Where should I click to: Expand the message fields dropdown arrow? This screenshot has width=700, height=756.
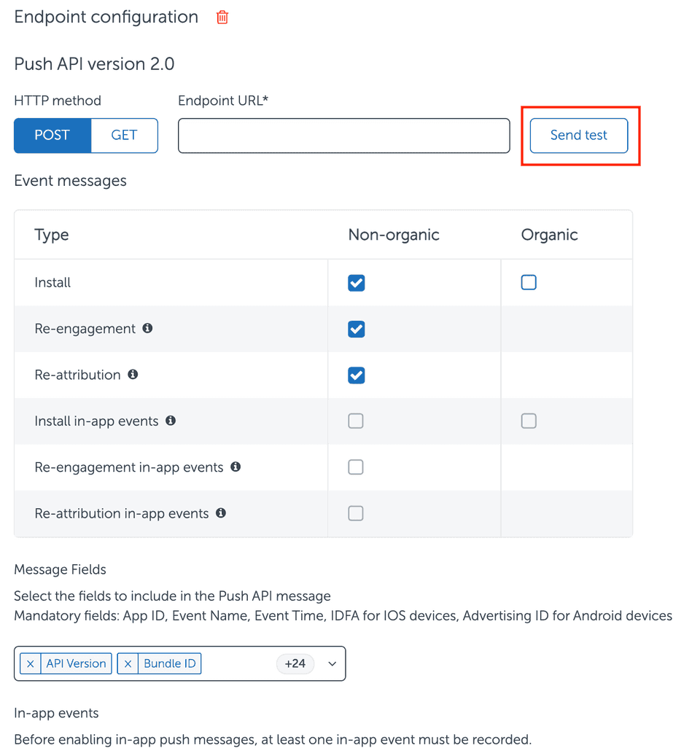coord(332,663)
